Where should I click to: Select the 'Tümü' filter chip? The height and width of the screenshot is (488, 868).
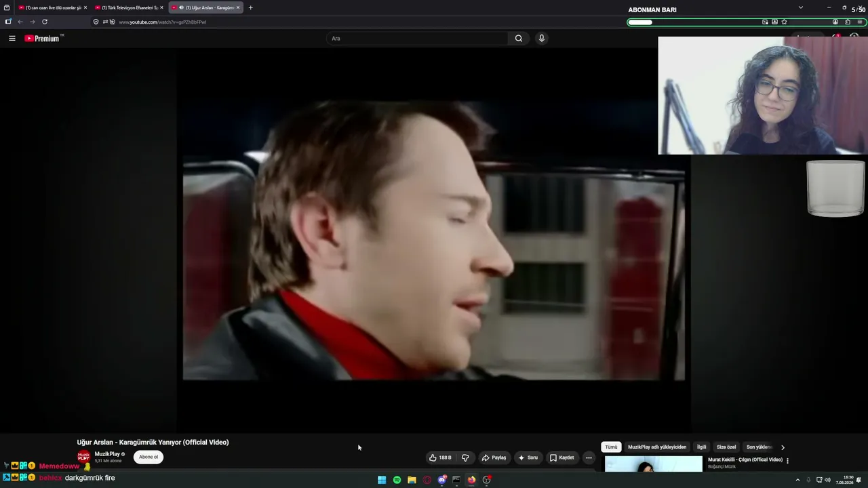611,447
